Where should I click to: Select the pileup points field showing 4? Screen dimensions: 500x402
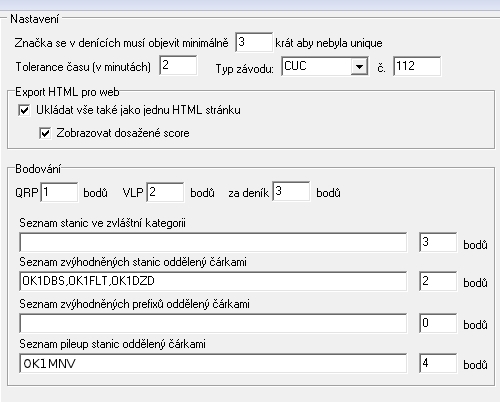438,363
